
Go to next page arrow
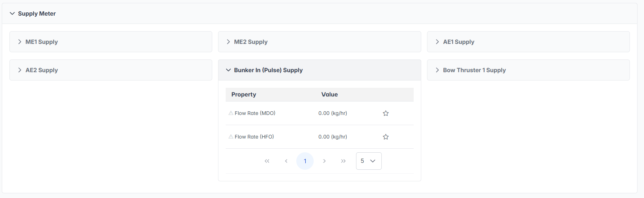[x=324, y=161]
